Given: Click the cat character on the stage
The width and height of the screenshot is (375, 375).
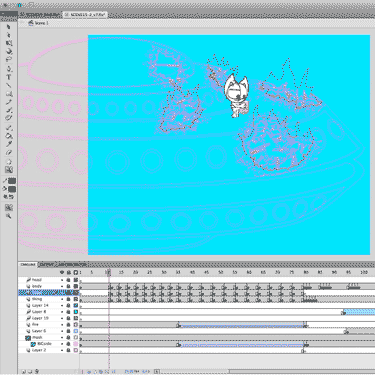Looking at the screenshot, I should pyautogui.click(x=236, y=96).
